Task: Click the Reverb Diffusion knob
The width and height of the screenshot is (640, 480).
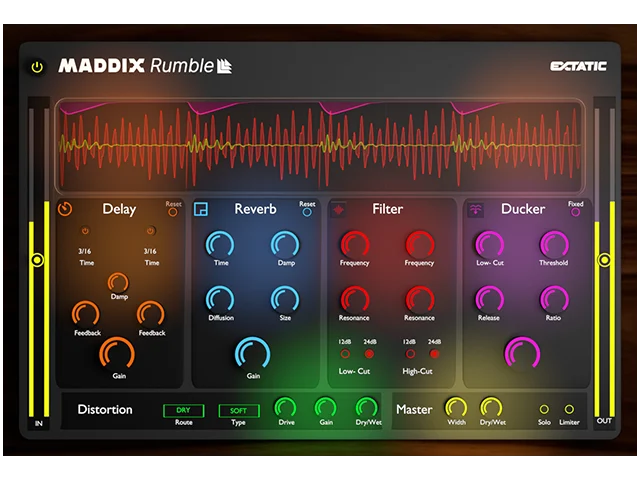Action: coord(220,300)
